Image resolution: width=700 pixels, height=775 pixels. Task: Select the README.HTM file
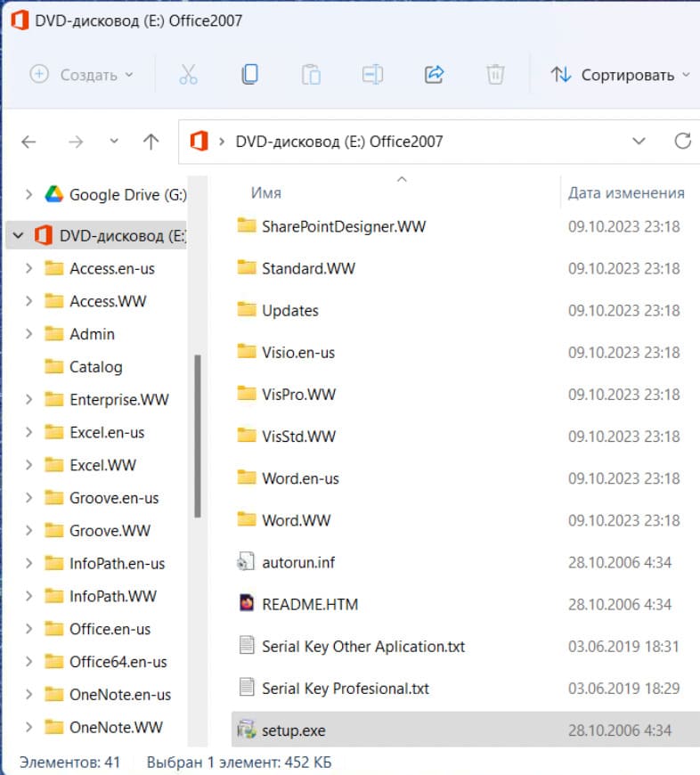coord(309,604)
